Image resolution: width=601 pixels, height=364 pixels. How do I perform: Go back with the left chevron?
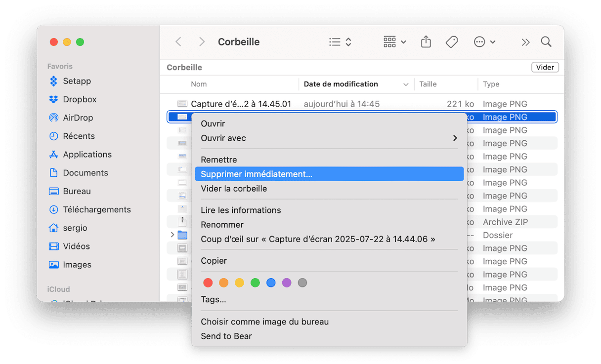coord(178,42)
